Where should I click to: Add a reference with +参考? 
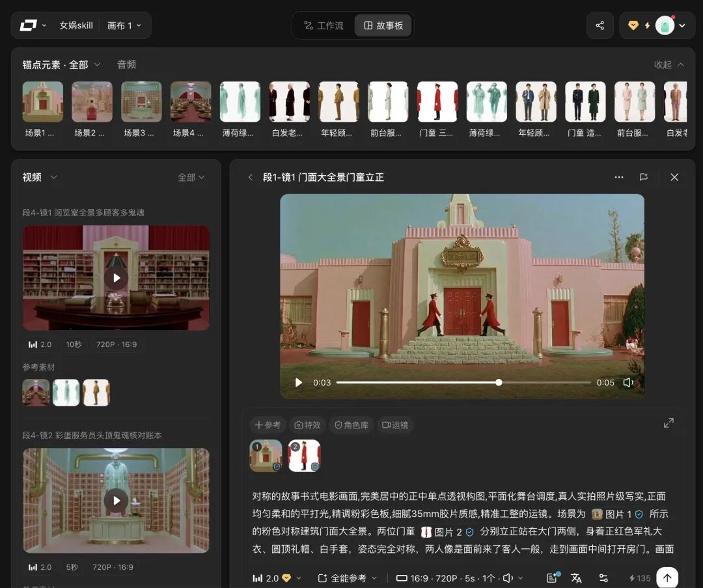[x=268, y=425]
